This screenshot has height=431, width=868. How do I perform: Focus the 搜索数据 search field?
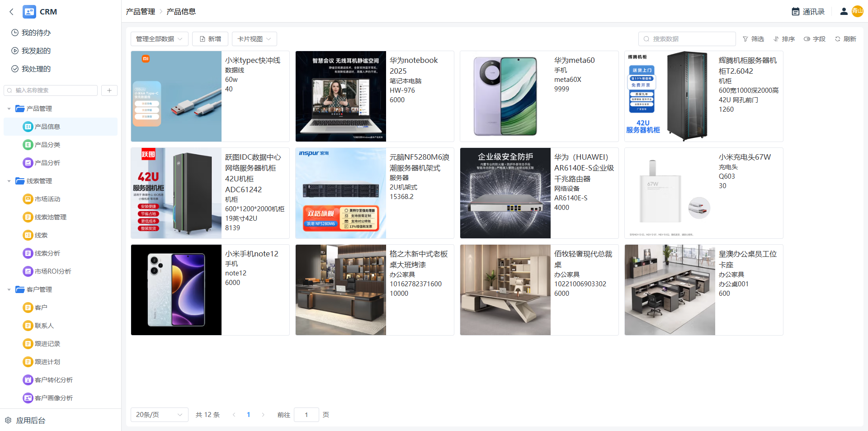pyautogui.click(x=687, y=39)
